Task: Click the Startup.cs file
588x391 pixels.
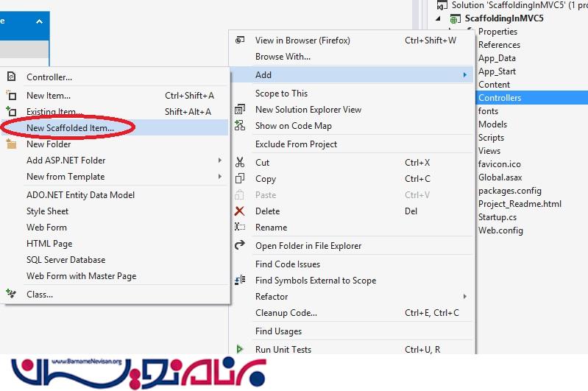Action: [497, 217]
